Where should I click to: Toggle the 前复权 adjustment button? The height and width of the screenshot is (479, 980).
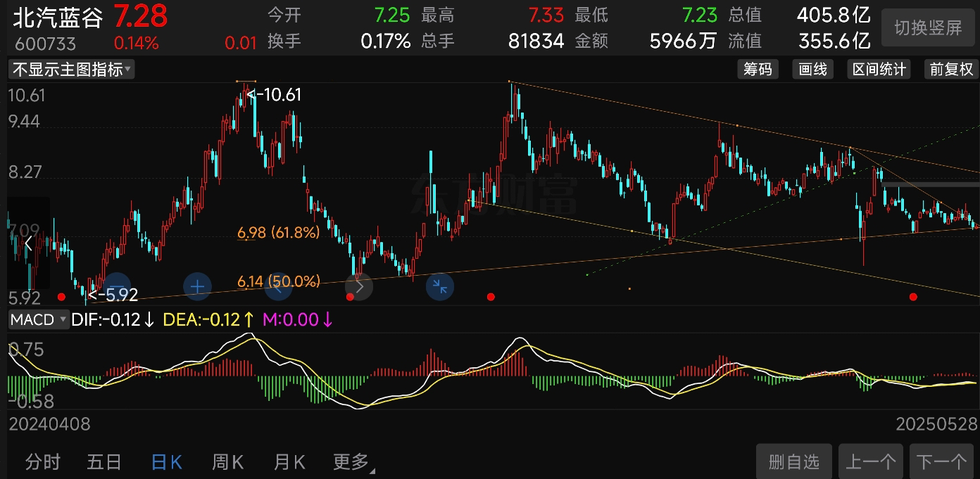pos(951,69)
